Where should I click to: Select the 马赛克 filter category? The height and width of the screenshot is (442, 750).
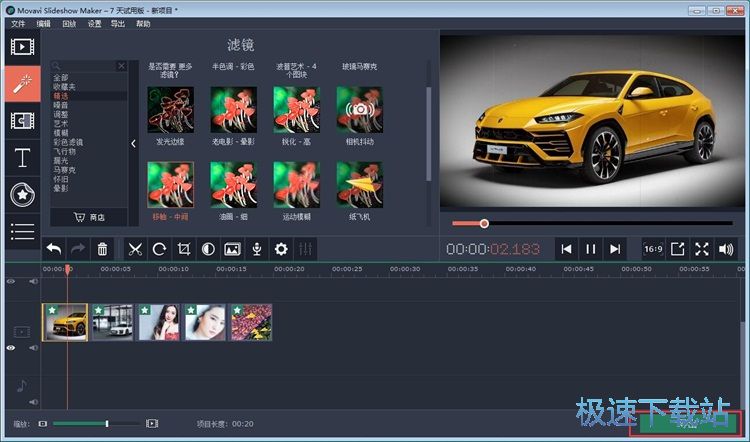click(65, 170)
